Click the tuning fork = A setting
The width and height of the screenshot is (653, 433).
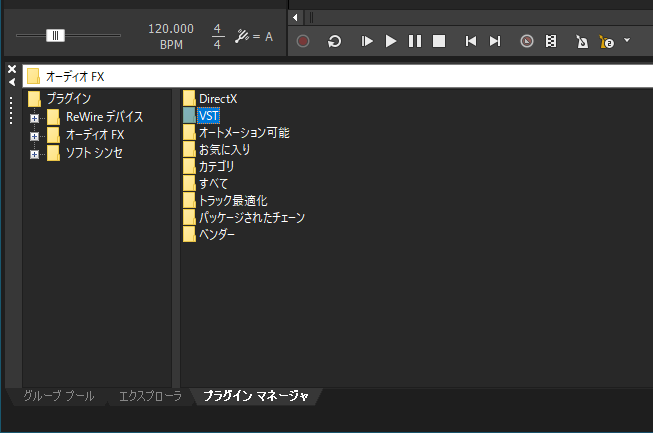click(254, 37)
